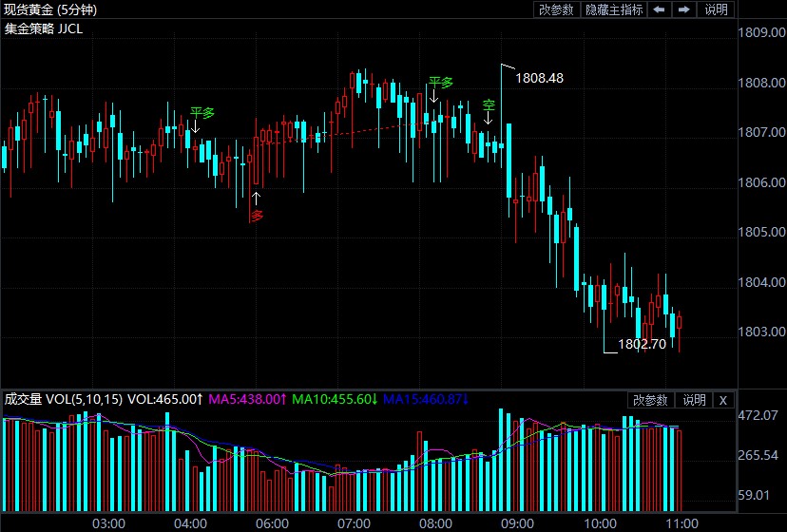Click the MA10:455.60 indicator value
Viewport: 787px width, 532px height.
[x=335, y=400]
